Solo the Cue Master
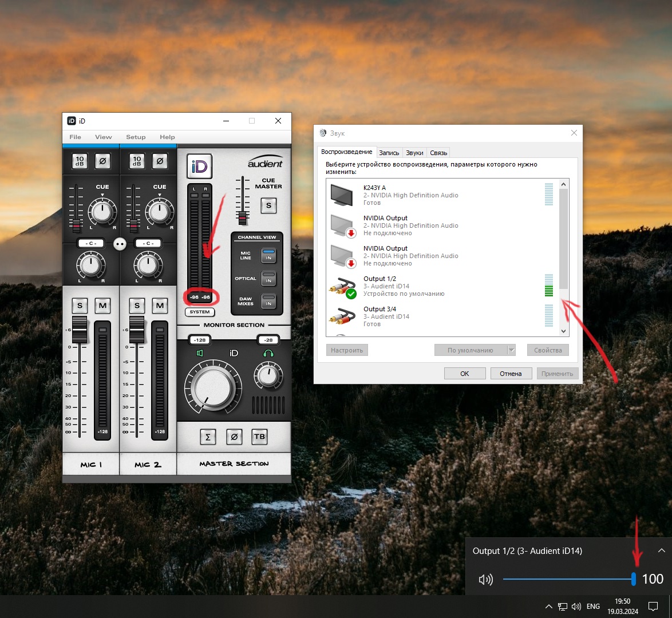 click(268, 206)
